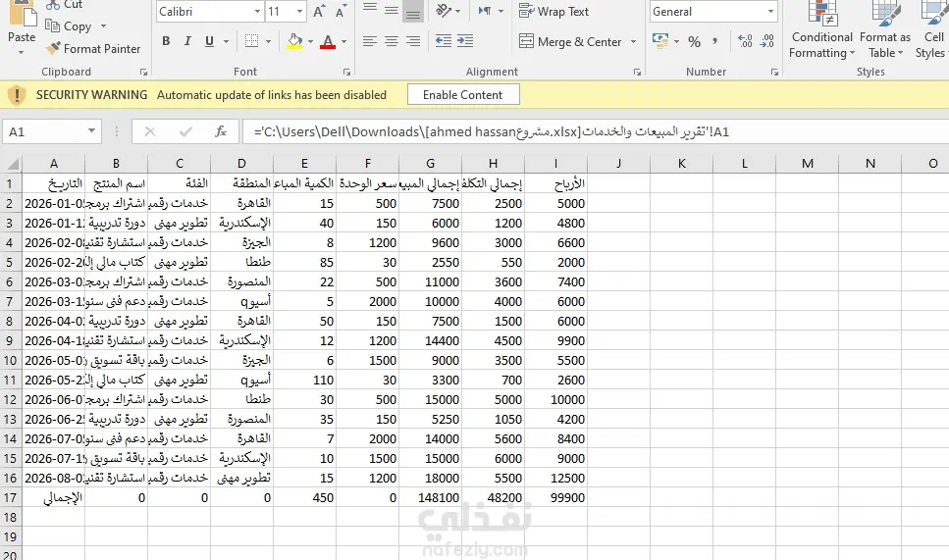Click the Name Box showing A1
Viewport: 949px width, 560px height.
42,131
